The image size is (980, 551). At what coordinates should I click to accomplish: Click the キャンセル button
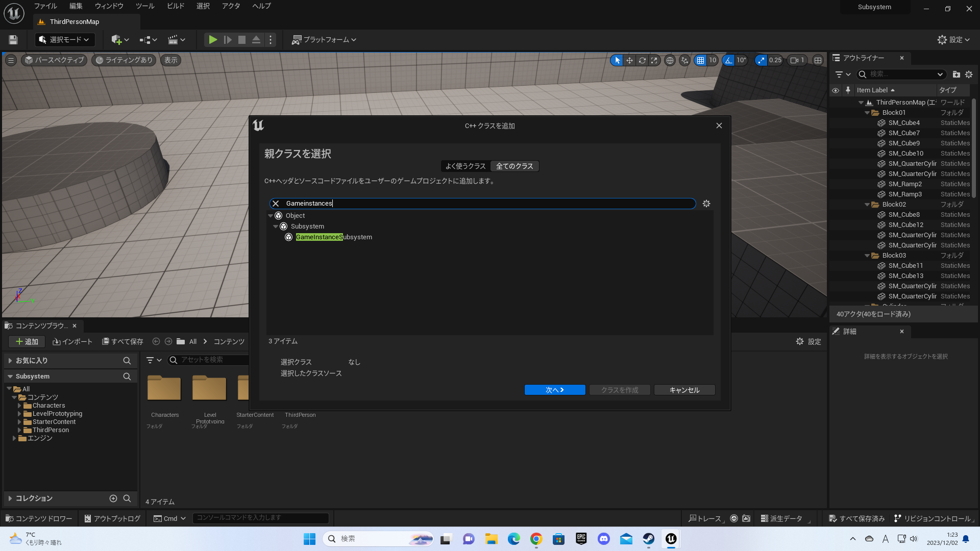tap(684, 390)
